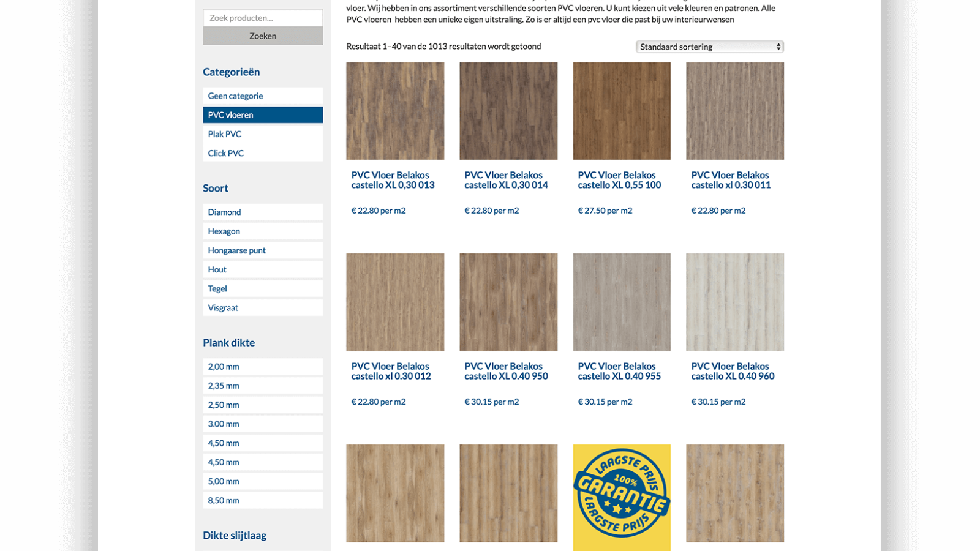Select the PVC vloeren category
This screenshot has height=551, width=980.
coord(263,115)
